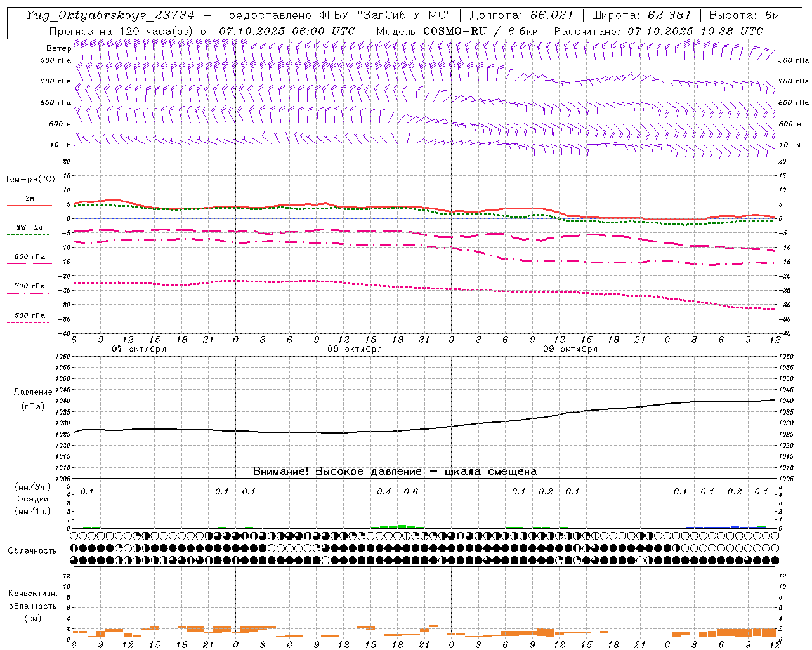Click the Конвективн. label of convective panel
Viewport: 812px width, 650px height.
point(32,593)
